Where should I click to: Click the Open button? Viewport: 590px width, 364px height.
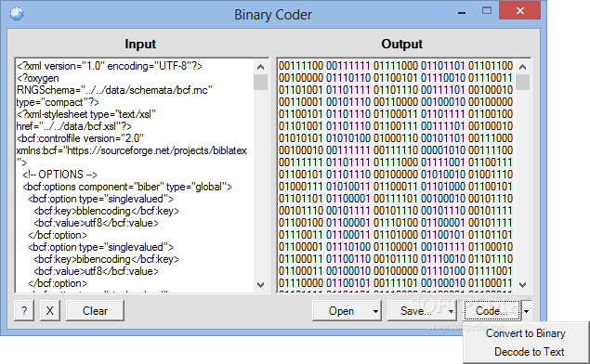click(341, 310)
